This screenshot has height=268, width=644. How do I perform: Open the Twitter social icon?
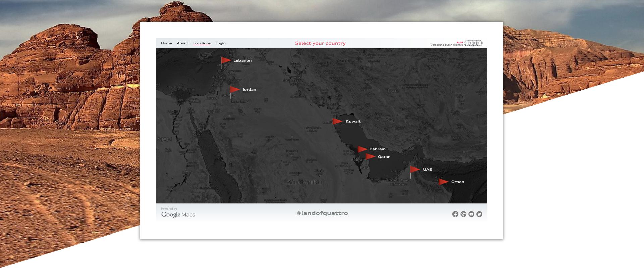coord(479,214)
